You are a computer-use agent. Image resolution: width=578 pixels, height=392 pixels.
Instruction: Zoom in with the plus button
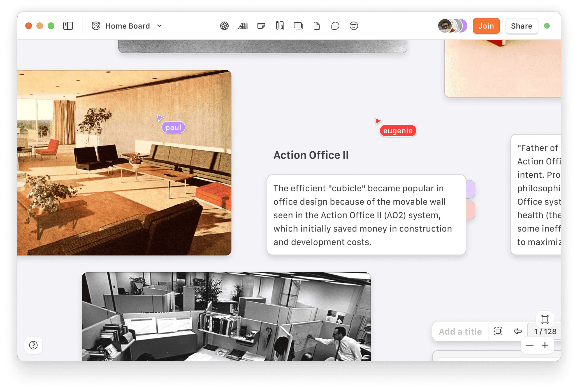pyautogui.click(x=545, y=345)
